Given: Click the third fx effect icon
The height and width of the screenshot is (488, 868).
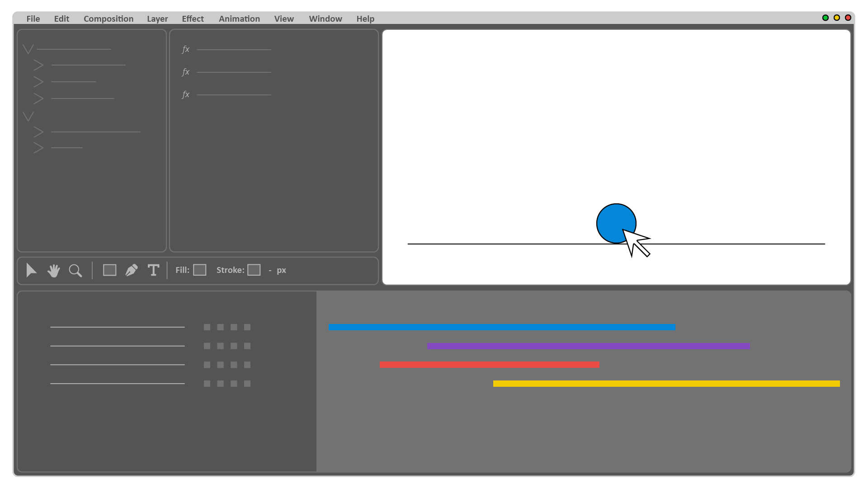Looking at the screenshot, I should point(185,94).
